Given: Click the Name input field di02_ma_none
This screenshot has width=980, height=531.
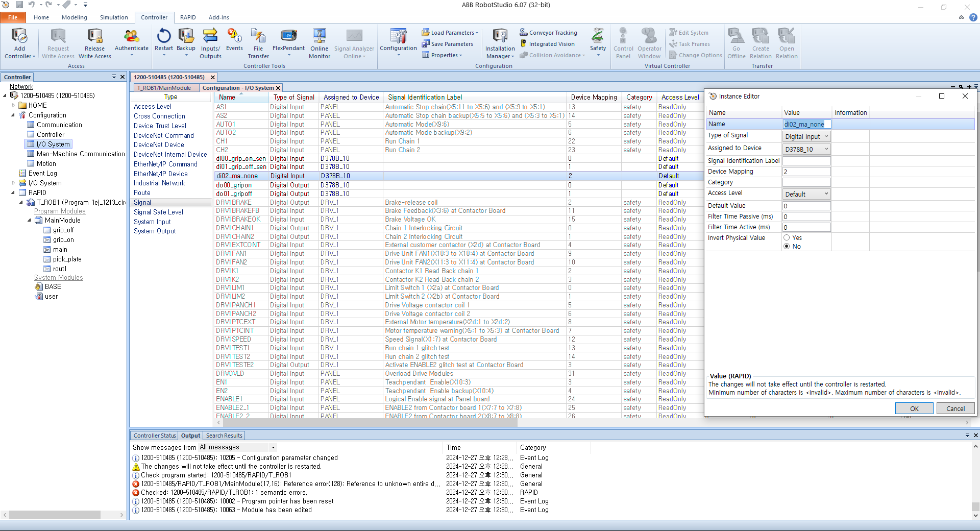Looking at the screenshot, I should click(807, 124).
